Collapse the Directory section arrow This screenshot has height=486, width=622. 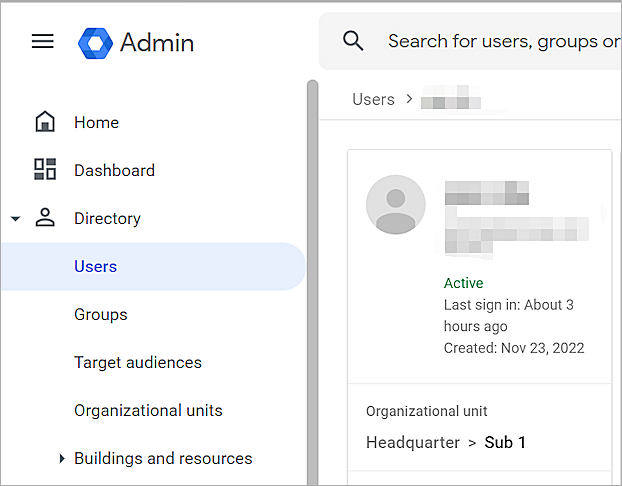(x=16, y=219)
